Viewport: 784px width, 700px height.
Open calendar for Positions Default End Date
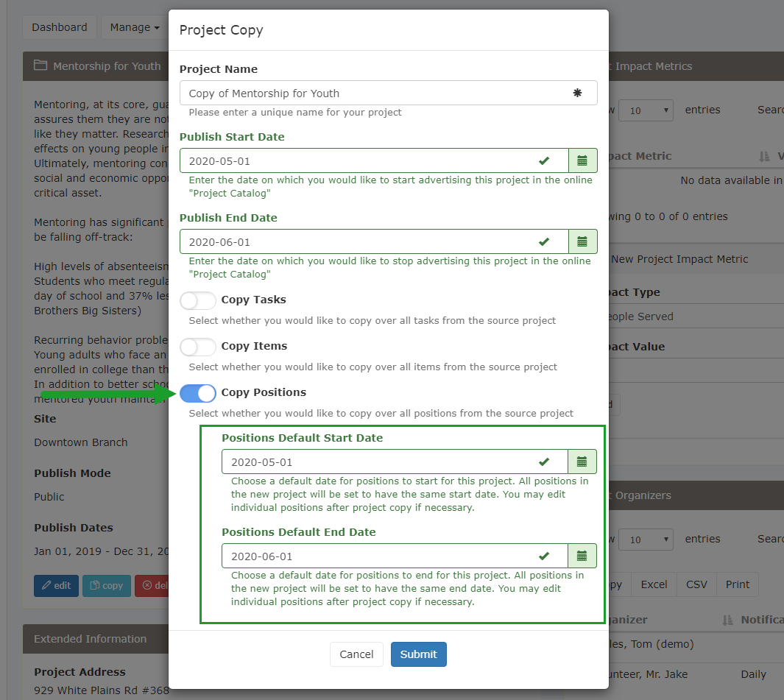(582, 556)
